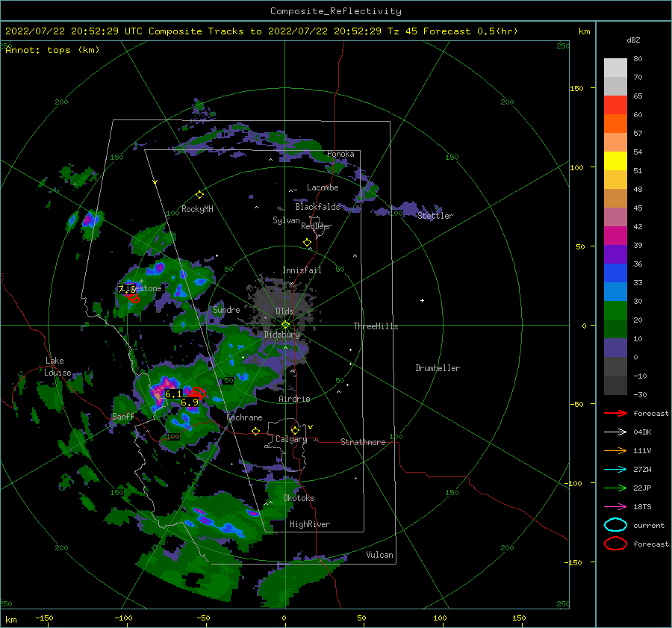Click the Lacombe city label
Viewport: 672px width, 628px height.
coord(323,187)
